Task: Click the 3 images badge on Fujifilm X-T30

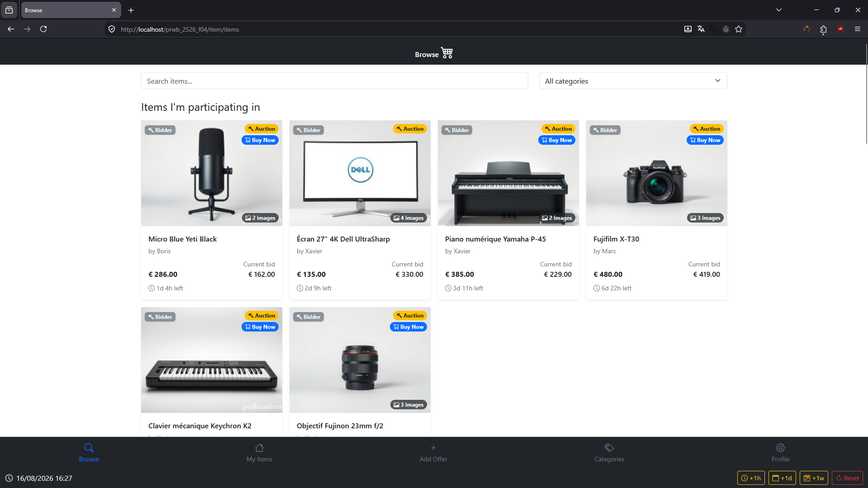Action: click(x=705, y=218)
